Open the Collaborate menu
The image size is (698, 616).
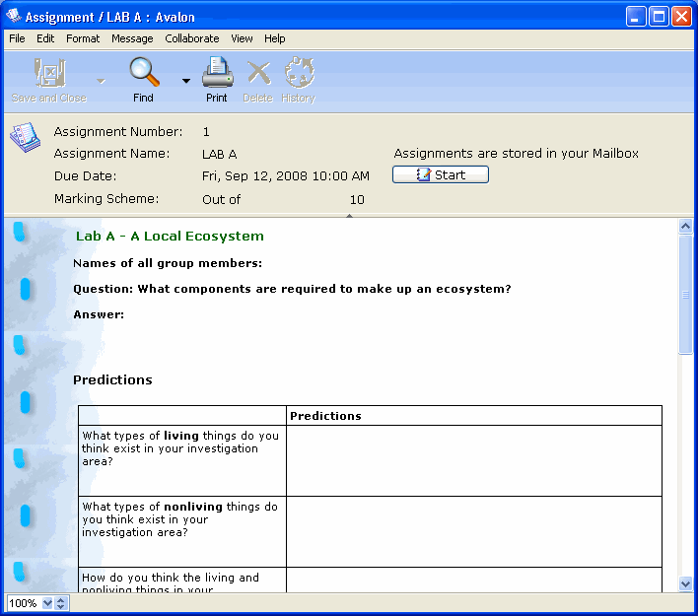192,38
